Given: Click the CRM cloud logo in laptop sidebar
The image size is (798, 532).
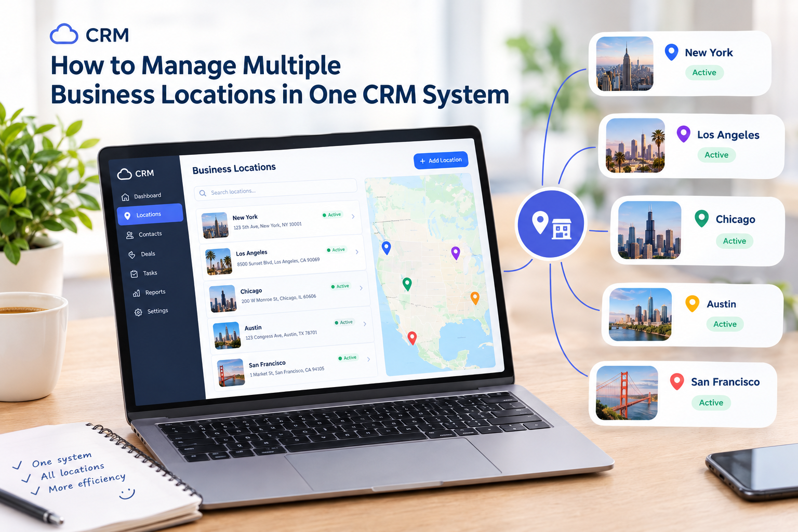Looking at the screenshot, I should [124, 174].
